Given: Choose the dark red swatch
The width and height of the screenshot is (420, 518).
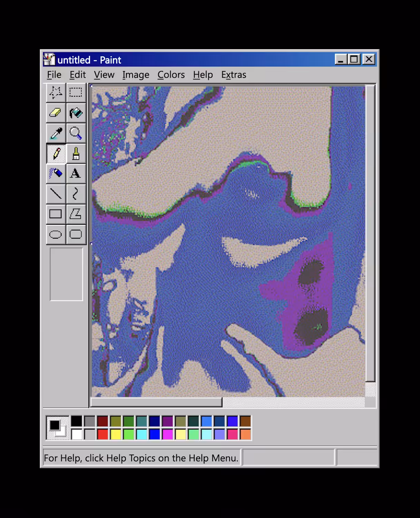Looking at the screenshot, I should (x=103, y=421).
